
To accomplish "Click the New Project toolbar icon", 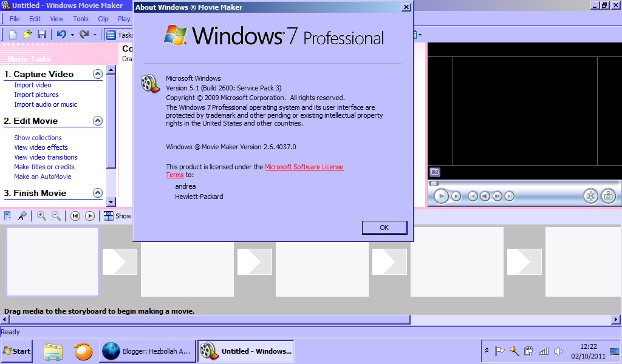I will click(x=12, y=35).
